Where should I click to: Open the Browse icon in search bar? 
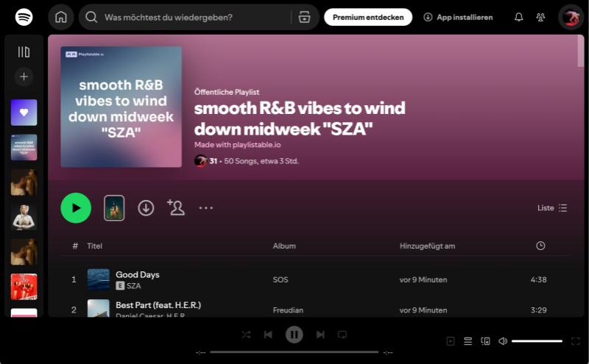click(x=305, y=17)
